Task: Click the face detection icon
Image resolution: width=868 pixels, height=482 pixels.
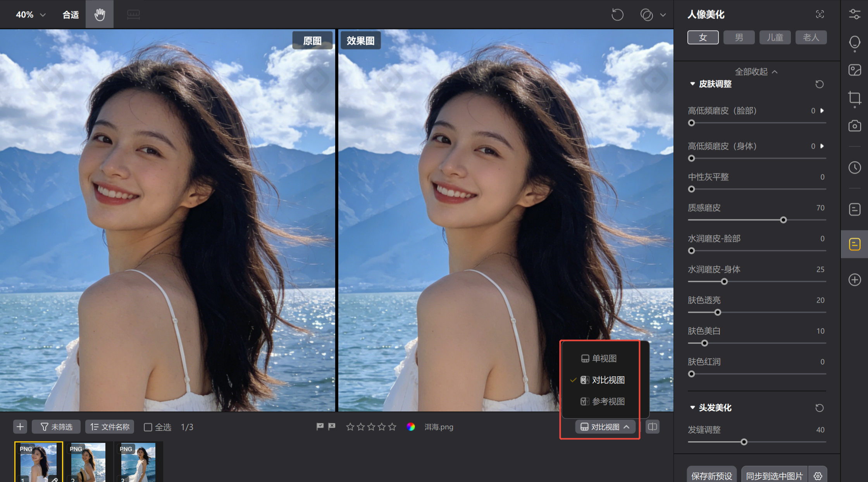Action: pos(820,14)
